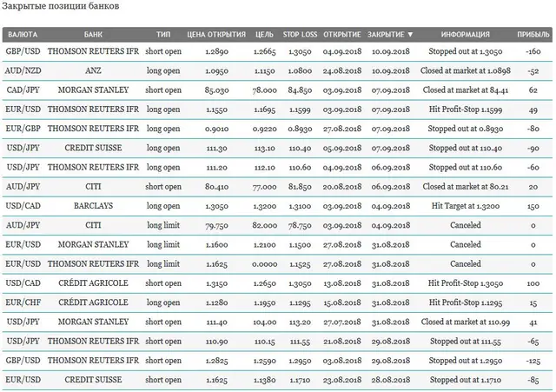The image size is (556, 392).
Task: Click CREDIT SUISSE in the USD/JPY row
Action: [x=93, y=148]
